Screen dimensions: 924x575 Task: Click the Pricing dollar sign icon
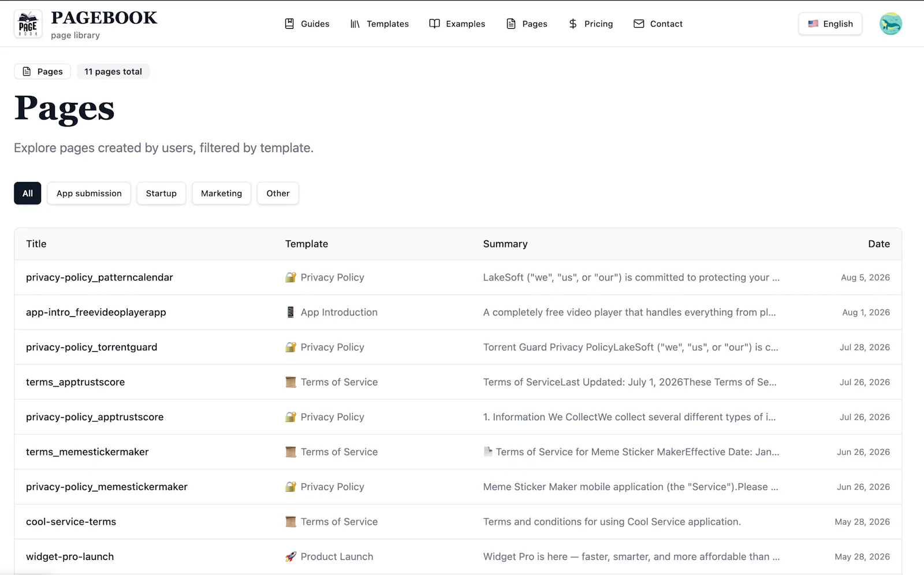pyautogui.click(x=573, y=24)
